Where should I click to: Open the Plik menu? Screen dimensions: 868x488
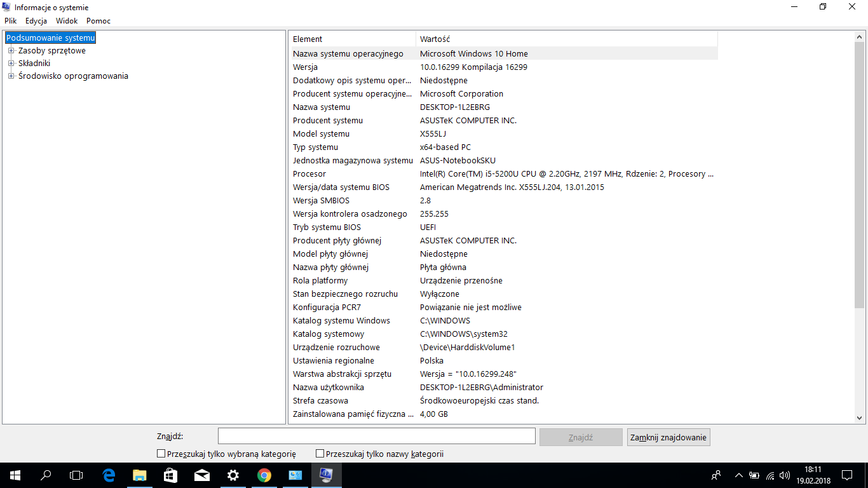point(10,21)
